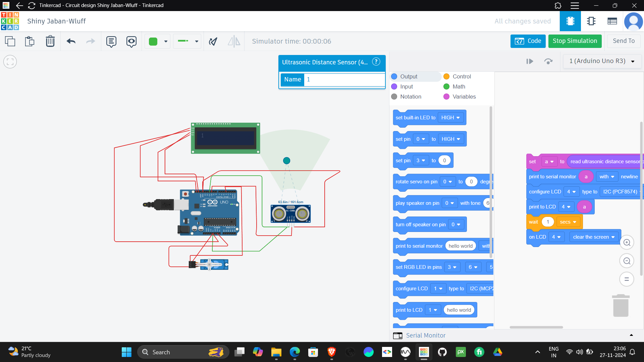This screenshot has height=362, width=644.
Task: Open the notes annotation tool icon
Action: pos(111,41)
